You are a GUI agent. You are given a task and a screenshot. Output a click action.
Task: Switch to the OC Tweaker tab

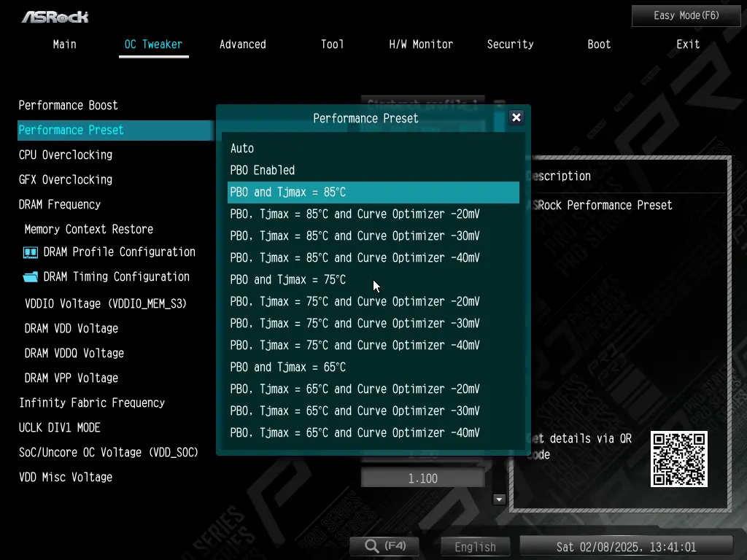point(153,44)
